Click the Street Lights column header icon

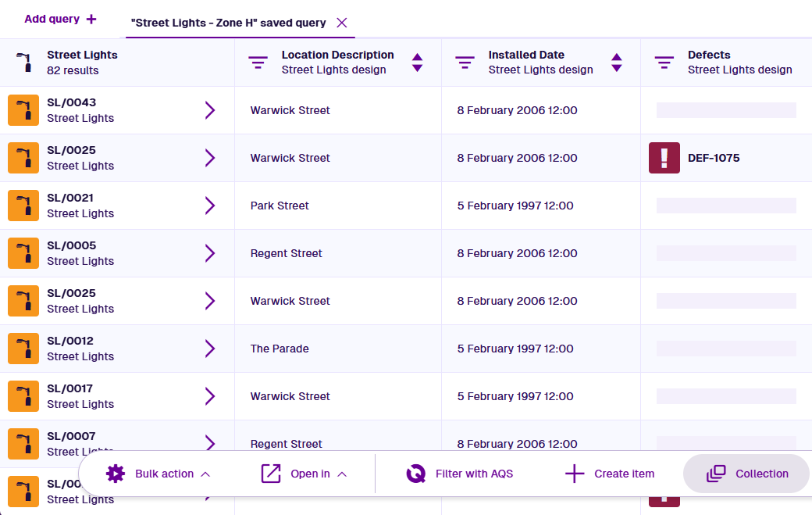tap(23, 63)
